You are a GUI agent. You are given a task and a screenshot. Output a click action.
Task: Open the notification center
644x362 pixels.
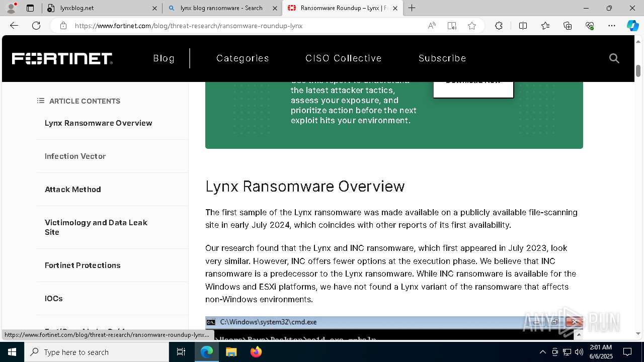tap(627, 352)
